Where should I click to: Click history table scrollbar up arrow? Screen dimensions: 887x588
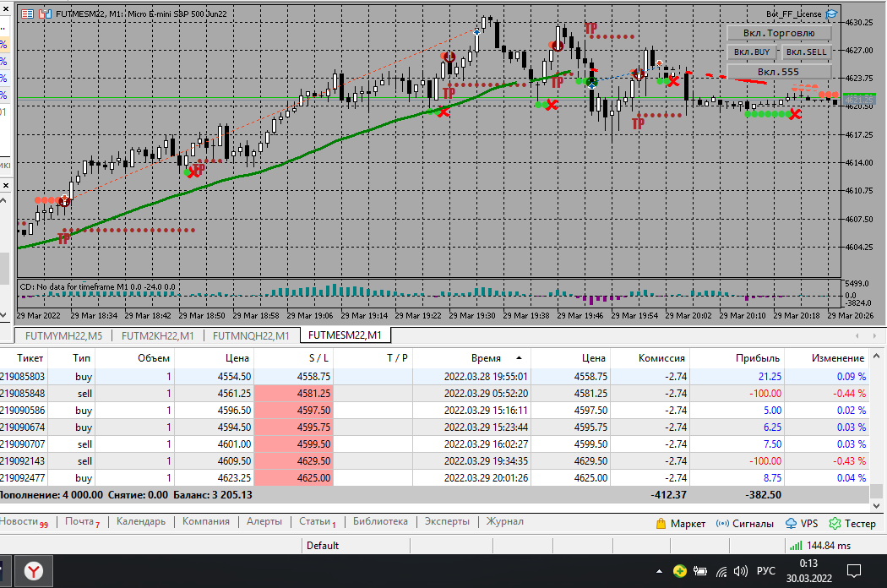point(876,357)
